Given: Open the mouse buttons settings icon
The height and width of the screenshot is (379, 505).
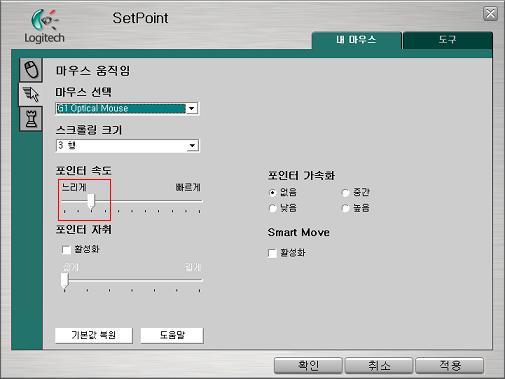Looking at the screenshot, I should coord(31,70).
